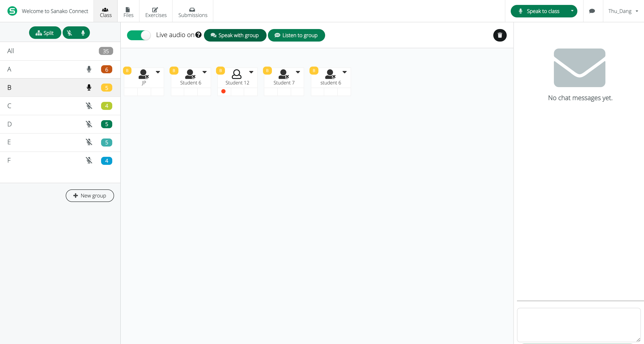This screenshot has height=344, width=644.
Task: Click the red recording dot under Student 12
Action: click(x=224, y=91)
